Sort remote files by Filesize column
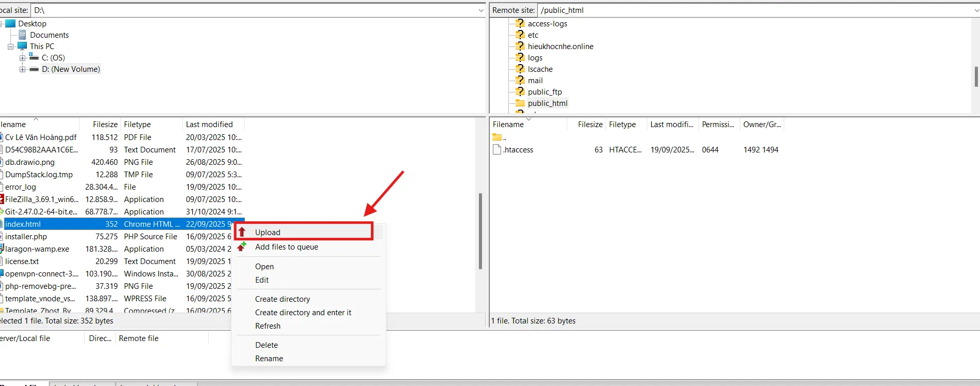980x386 pixels. [590, 124]
